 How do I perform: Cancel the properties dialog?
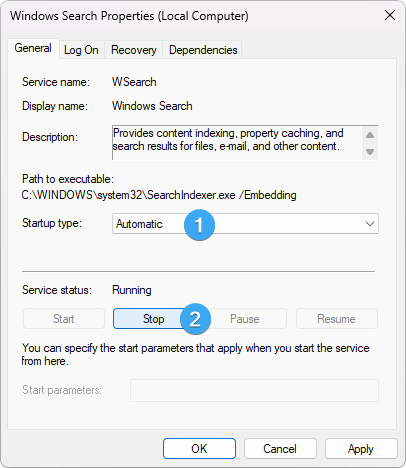point(280,449)
